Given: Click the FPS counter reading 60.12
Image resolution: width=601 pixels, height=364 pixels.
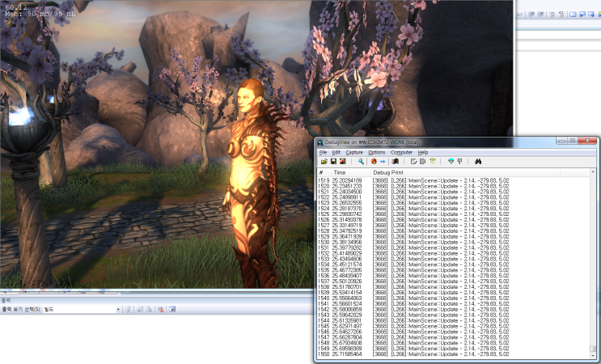Looking at the screenshot, I should point(16,7).
